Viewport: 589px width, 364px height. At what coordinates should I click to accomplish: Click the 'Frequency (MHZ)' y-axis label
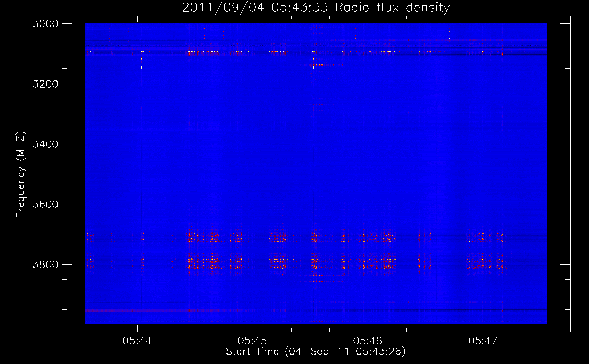coord(21,175)
